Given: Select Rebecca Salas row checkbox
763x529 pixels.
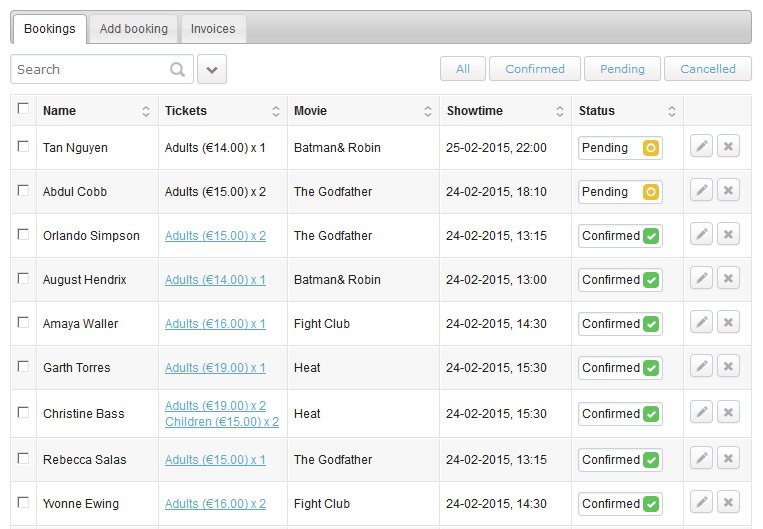Looking at the screenshot, I should 23,458.
